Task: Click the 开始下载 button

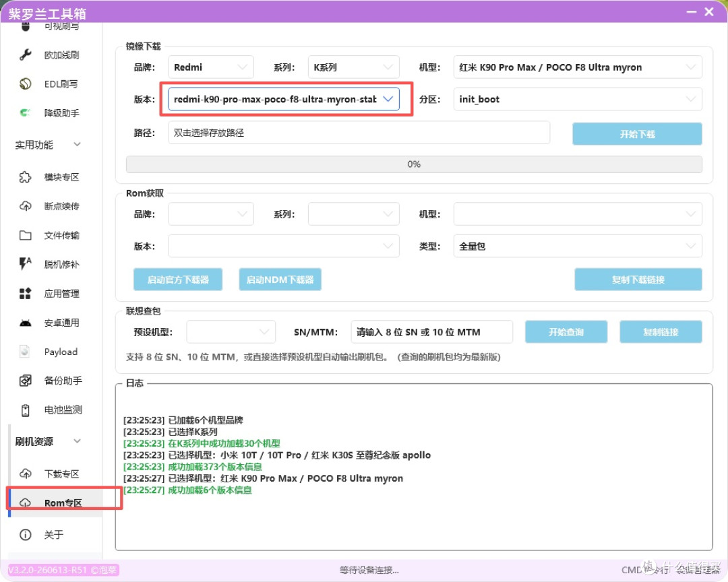Action: [637, 134]
